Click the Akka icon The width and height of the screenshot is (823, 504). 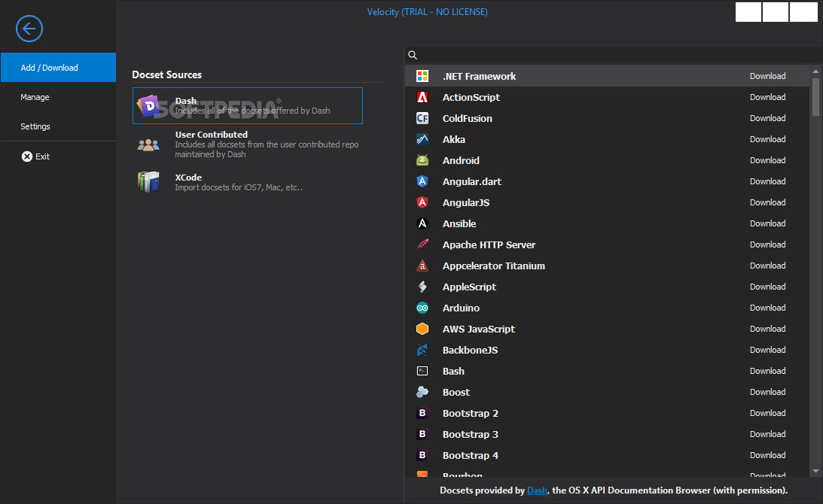422,139
